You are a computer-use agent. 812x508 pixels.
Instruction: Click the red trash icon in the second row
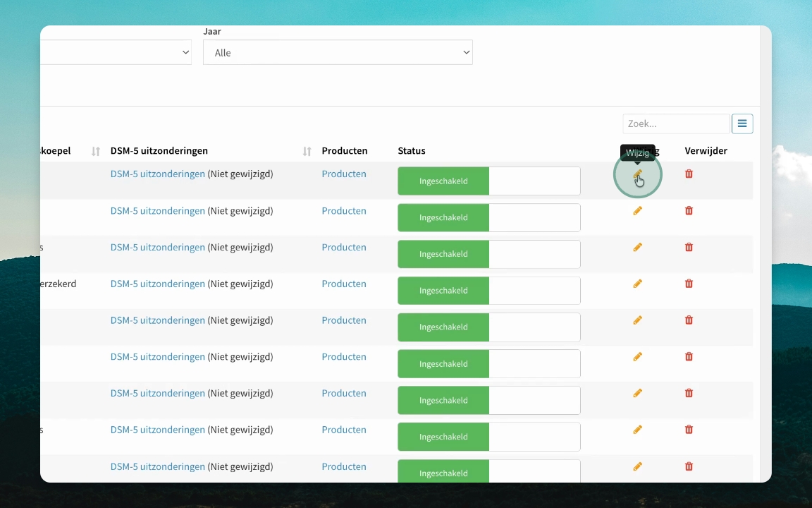pyautogui.click(x=689, y=210)
